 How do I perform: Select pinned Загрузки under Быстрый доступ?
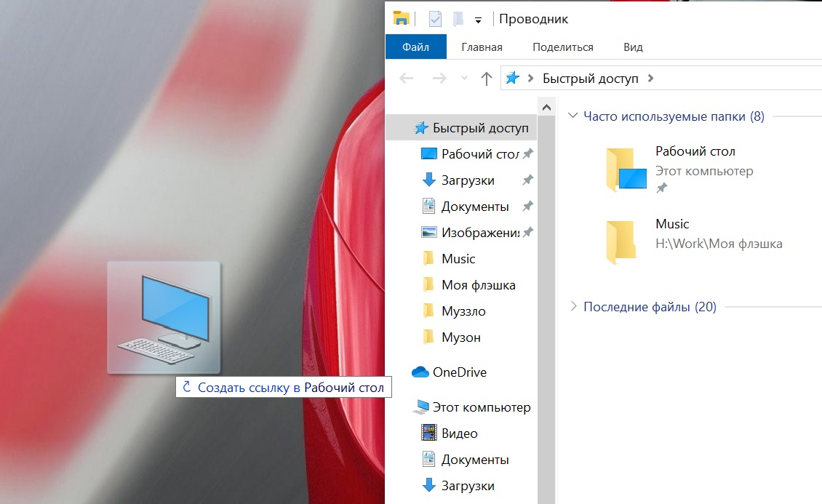point(458,180)
